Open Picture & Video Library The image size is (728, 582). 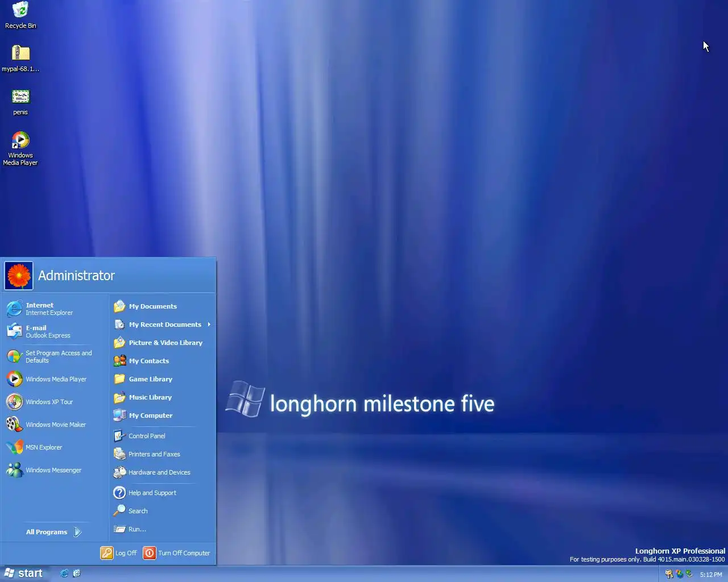163,343
